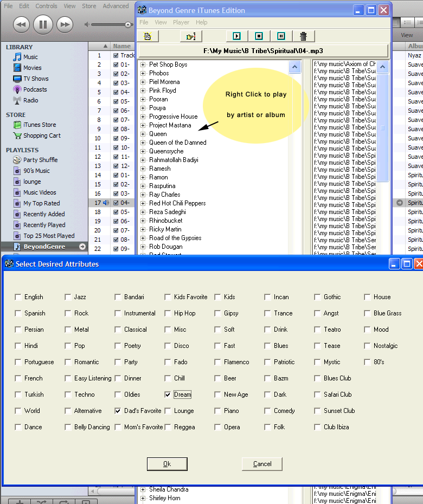Expand the Pet Shop Boys artist node
This screenshot has height=504, width=423.
143,64
